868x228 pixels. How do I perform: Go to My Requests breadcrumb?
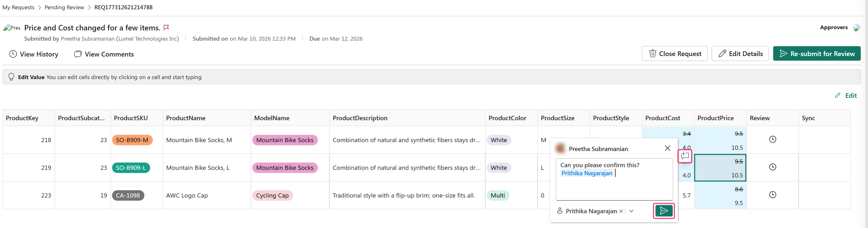tap(18, 7)
